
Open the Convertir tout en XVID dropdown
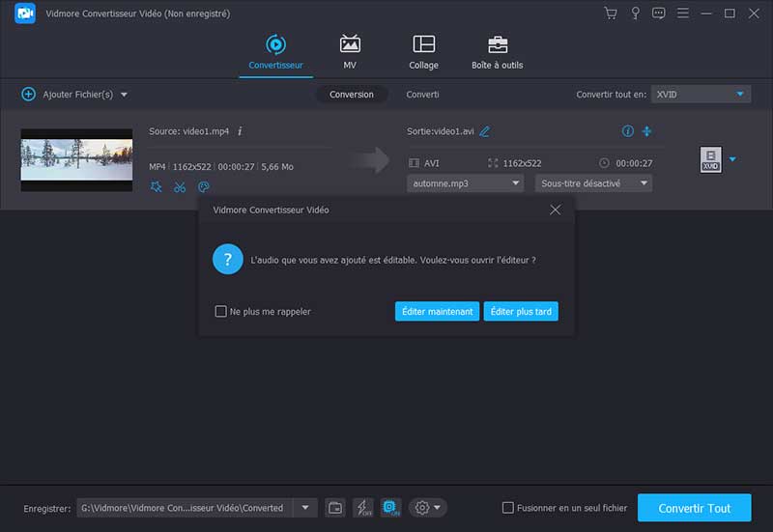tap(701, 94)
